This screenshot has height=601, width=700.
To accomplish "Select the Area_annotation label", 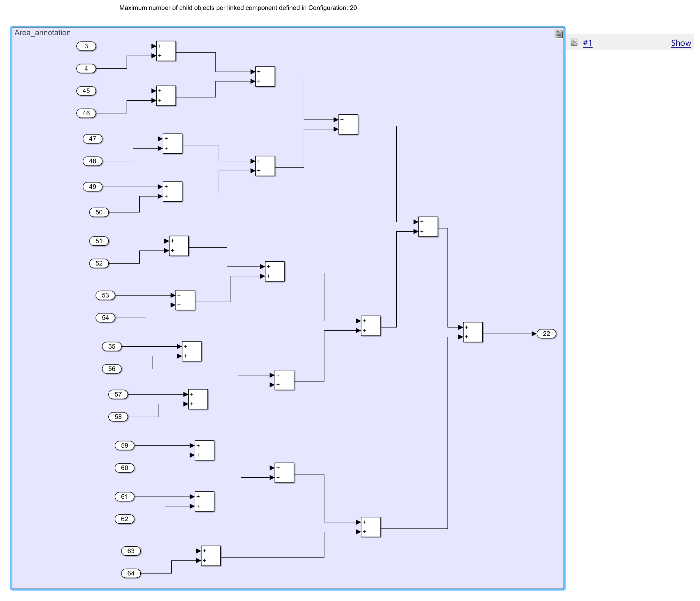I will pos(43,33).
